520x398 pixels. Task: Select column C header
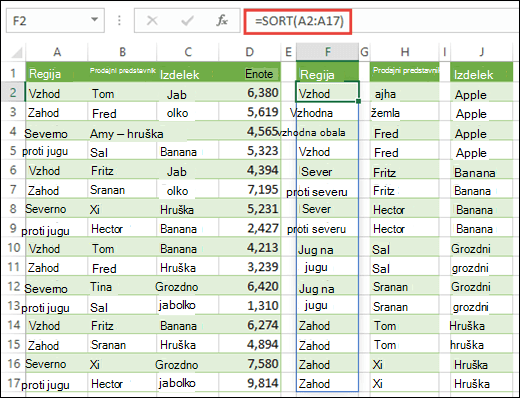(188, 52)
